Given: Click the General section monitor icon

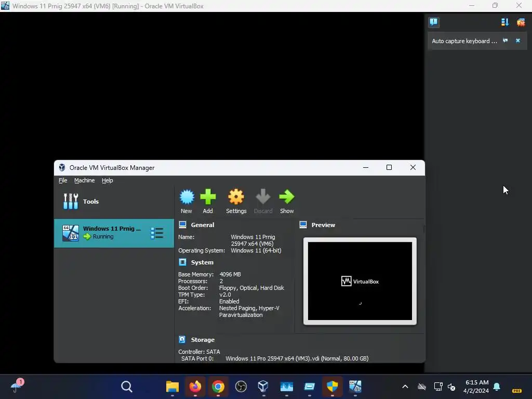Looking at the screenshot, I should pos(182,224).
